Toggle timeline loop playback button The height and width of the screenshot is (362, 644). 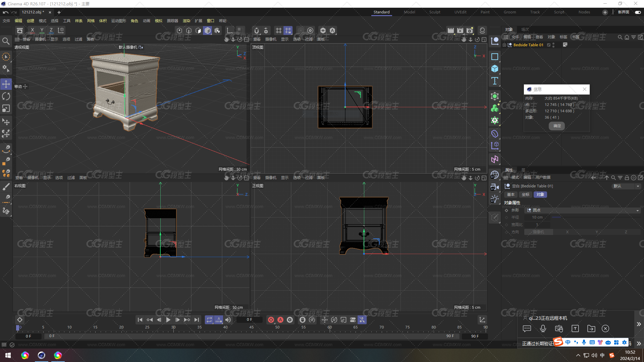pyautogui.click(x=209, y=320)
